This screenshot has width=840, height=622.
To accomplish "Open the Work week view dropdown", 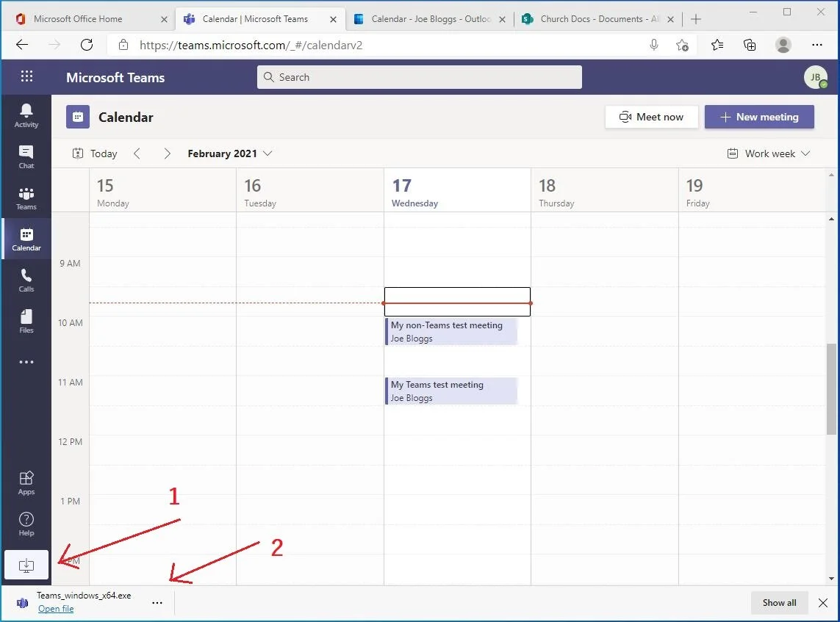I will (768, 153).
